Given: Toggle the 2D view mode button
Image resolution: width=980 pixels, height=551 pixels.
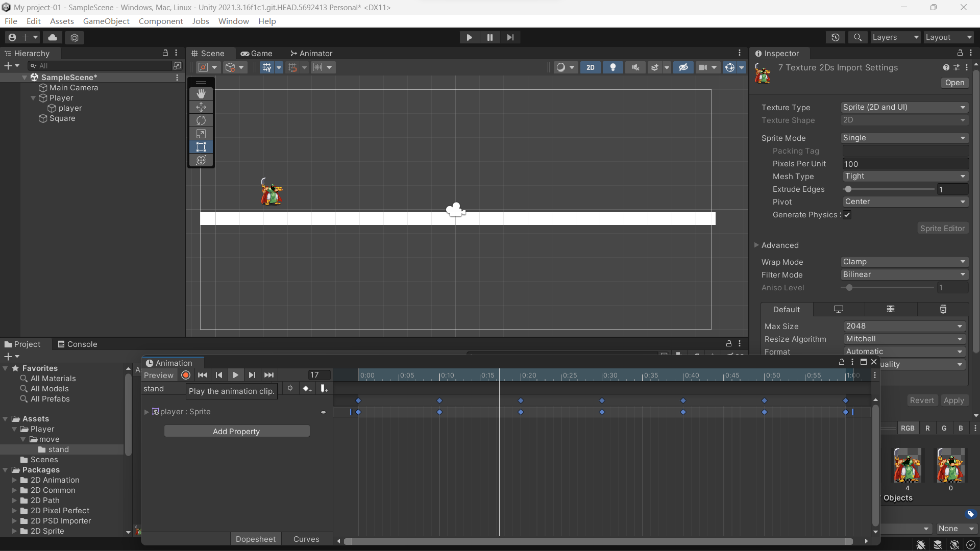Looking at the screenshot, I should 591,67.
